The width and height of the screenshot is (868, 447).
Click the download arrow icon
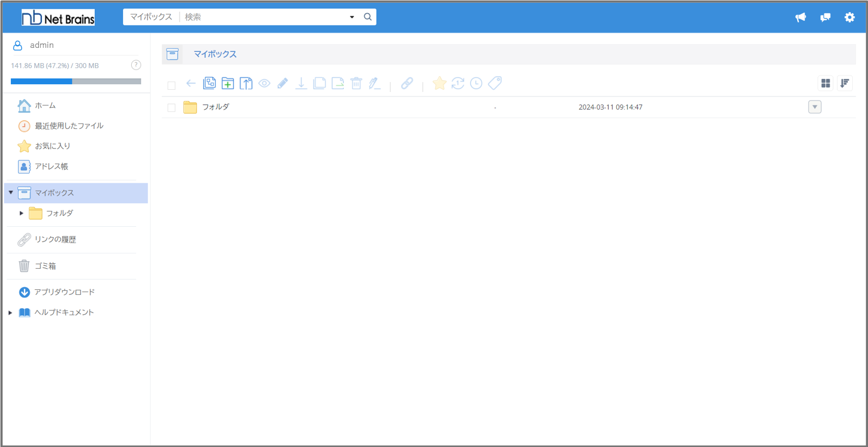click(x=301, y=83)
